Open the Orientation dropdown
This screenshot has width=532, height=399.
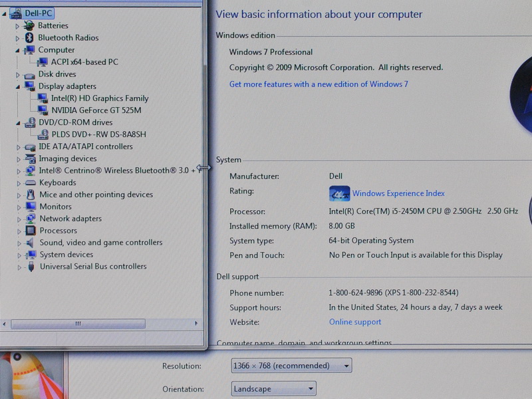tap(273, 388)
